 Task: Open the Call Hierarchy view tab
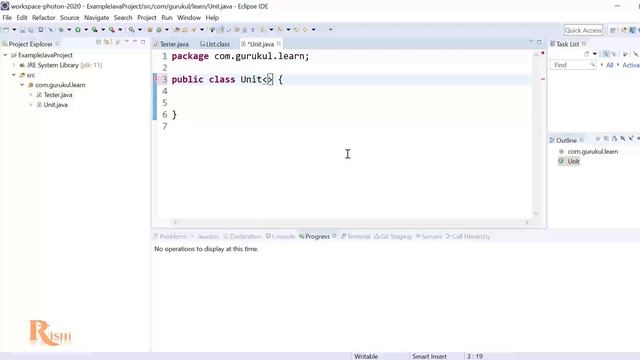coord(468,237)
